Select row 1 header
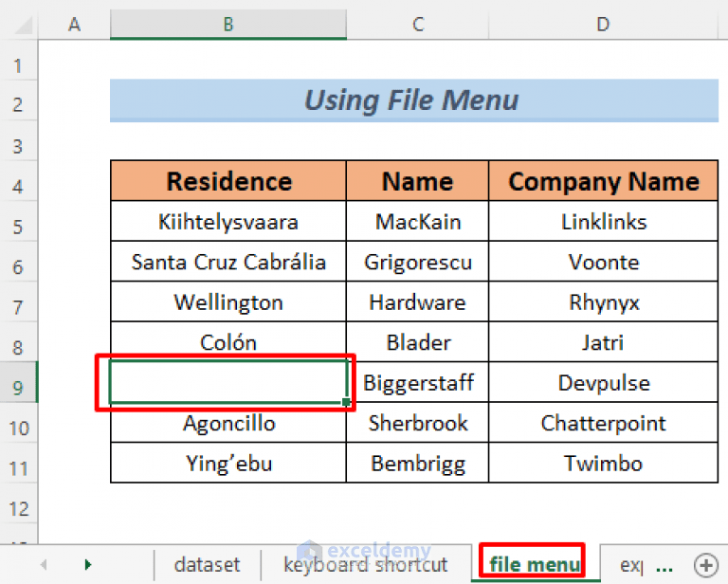This screenshot has height=584, width=728. pyautogui.click(x=19, y=65)
